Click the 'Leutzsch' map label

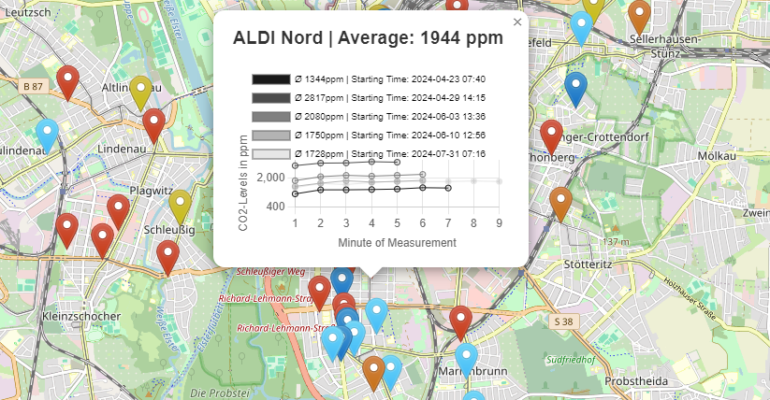coord(28,12)
